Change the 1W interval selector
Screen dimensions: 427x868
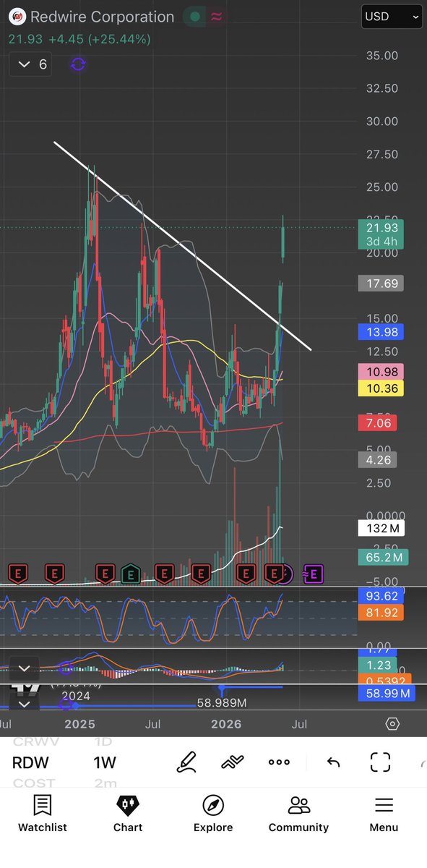105,762
